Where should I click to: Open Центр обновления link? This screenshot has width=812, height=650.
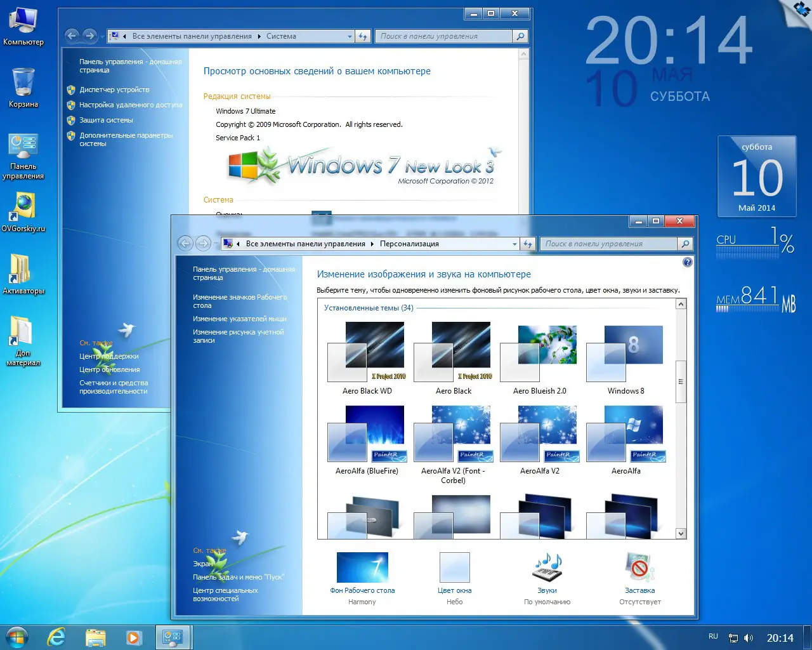point(109,369)
